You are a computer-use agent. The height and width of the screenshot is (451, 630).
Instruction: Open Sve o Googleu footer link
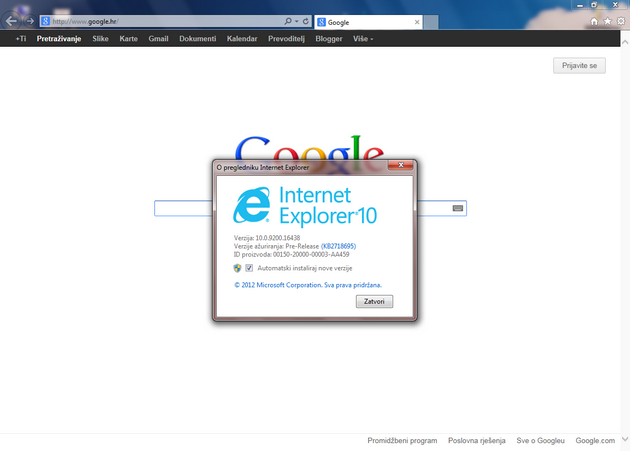click(x=540, y=441)
